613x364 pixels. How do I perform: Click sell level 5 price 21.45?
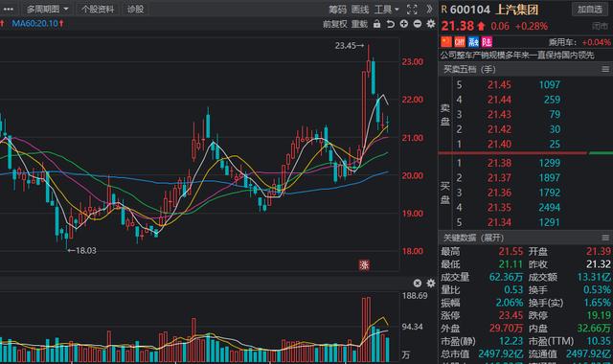499,85
